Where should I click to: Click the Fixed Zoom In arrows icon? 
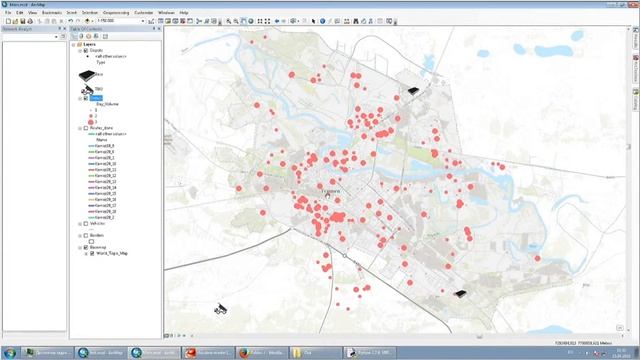[x=260, y=21]
